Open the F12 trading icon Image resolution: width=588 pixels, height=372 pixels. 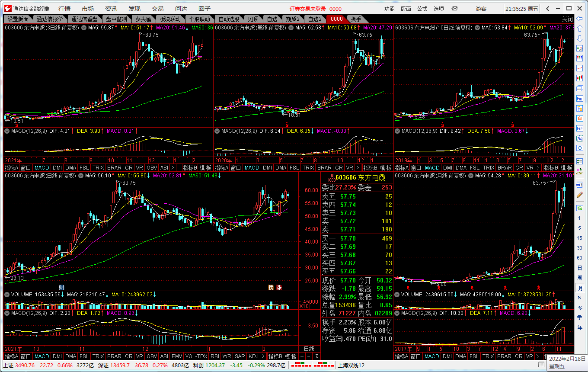[580, 128]
